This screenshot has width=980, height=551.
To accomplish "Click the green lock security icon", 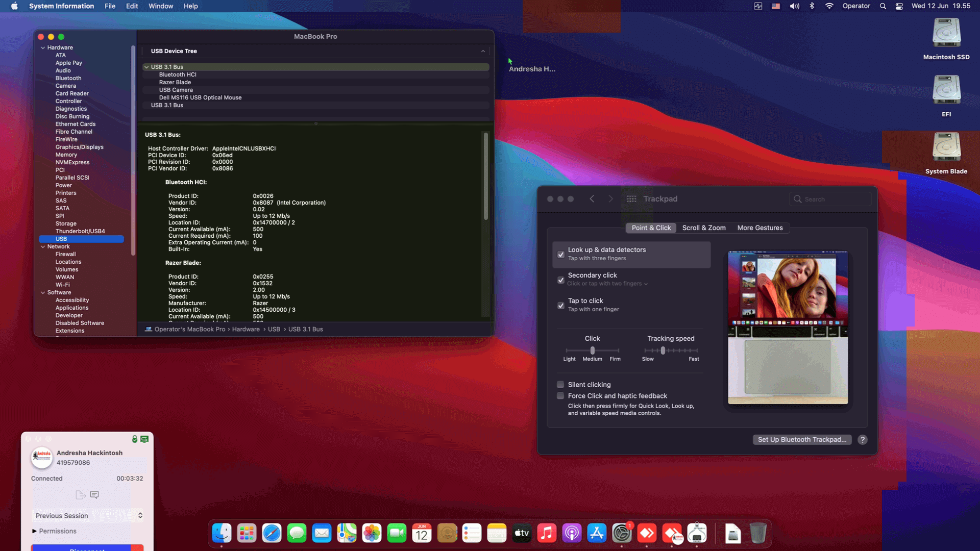I will point(135,439).
